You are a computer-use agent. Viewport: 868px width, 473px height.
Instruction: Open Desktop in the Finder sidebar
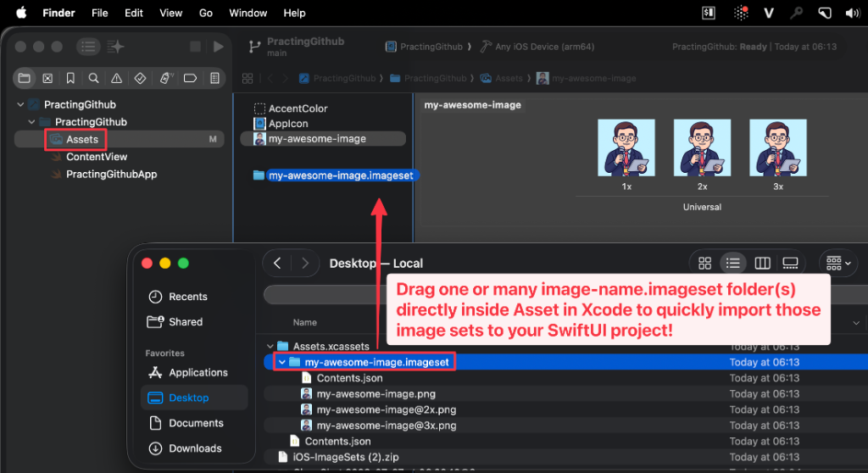194,398
